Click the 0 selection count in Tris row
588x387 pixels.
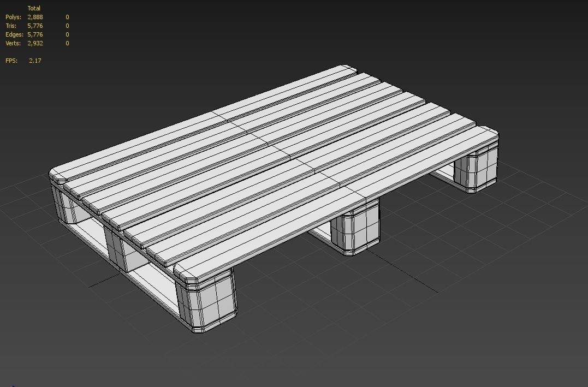(x=68, y=26)
